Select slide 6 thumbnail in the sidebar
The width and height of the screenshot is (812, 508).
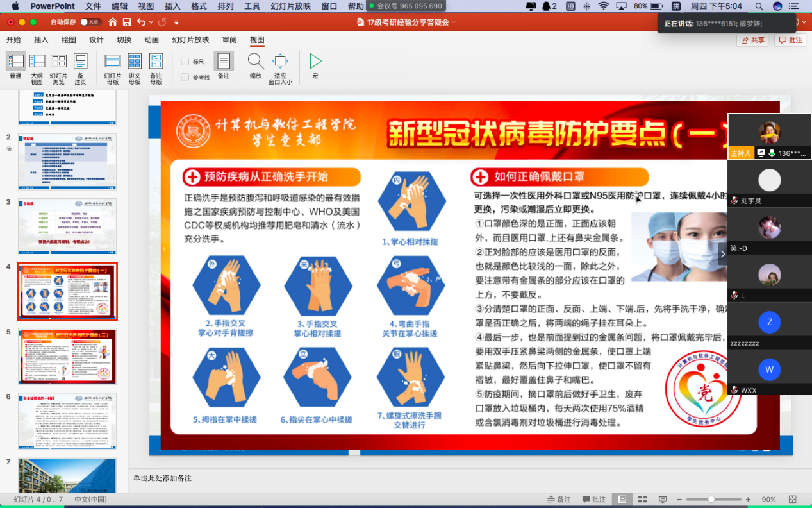[x=67, y=420]
